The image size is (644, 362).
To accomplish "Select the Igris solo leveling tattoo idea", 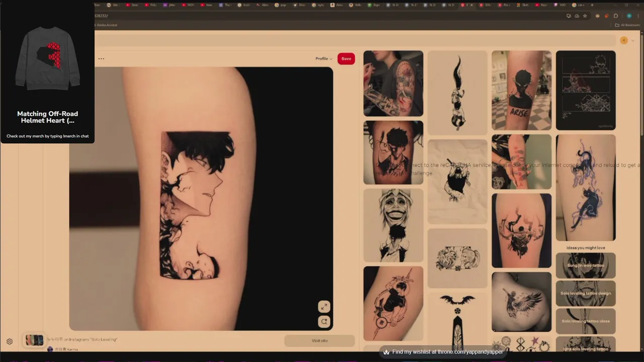I will click(586, 344).
